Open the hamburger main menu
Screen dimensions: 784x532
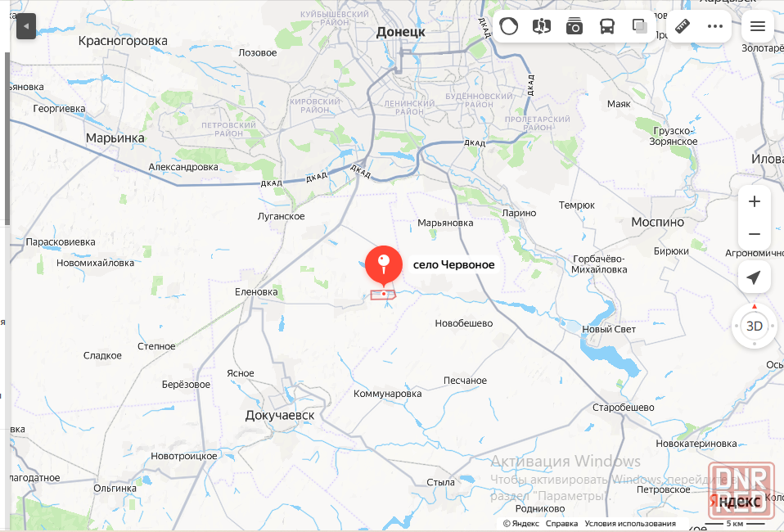click(x=758, y=26)
